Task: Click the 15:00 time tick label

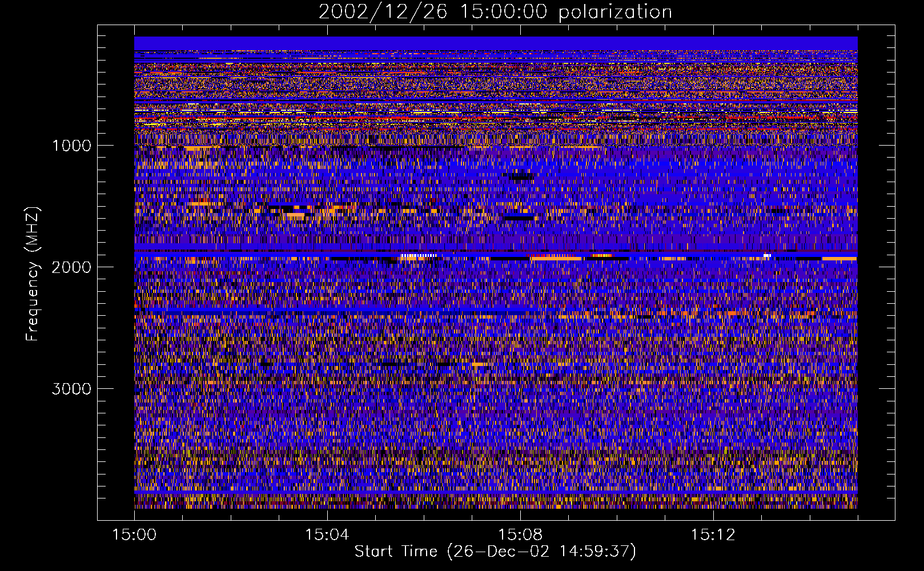Action: coord(134,535)
